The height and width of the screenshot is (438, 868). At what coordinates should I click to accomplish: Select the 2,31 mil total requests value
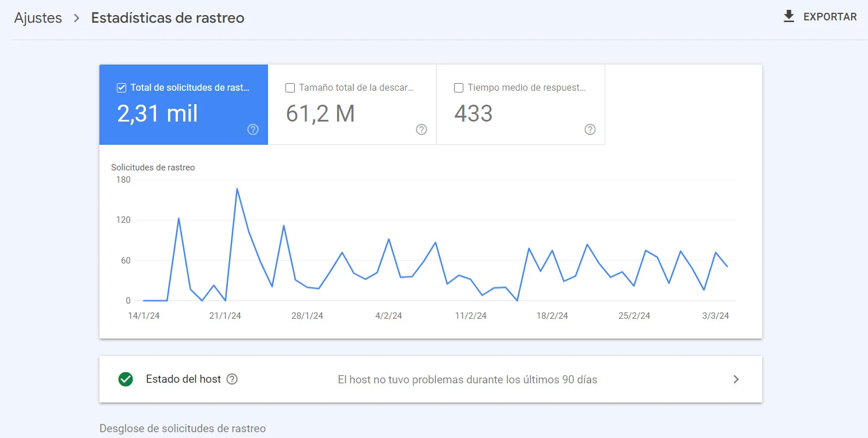pyautogui.click(x=158, y=113)
